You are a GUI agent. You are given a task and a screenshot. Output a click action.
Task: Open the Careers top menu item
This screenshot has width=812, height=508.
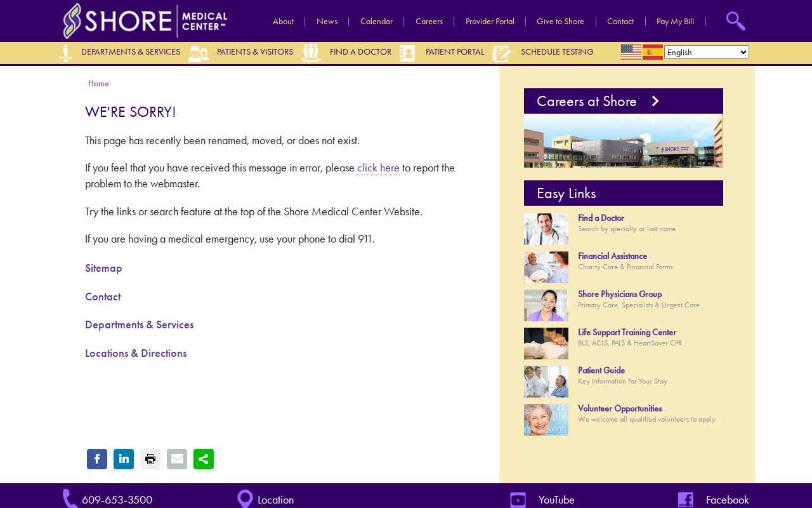pos(429,21)
